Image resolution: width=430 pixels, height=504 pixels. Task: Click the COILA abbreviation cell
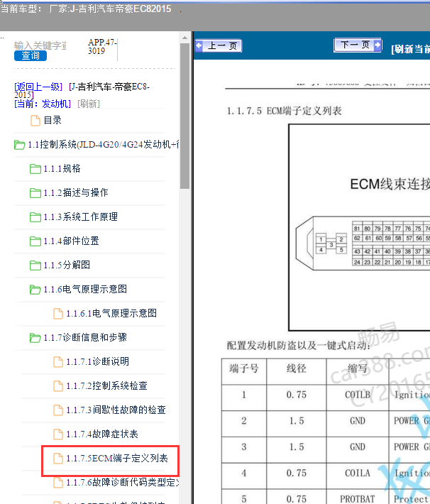coord(358,473)
